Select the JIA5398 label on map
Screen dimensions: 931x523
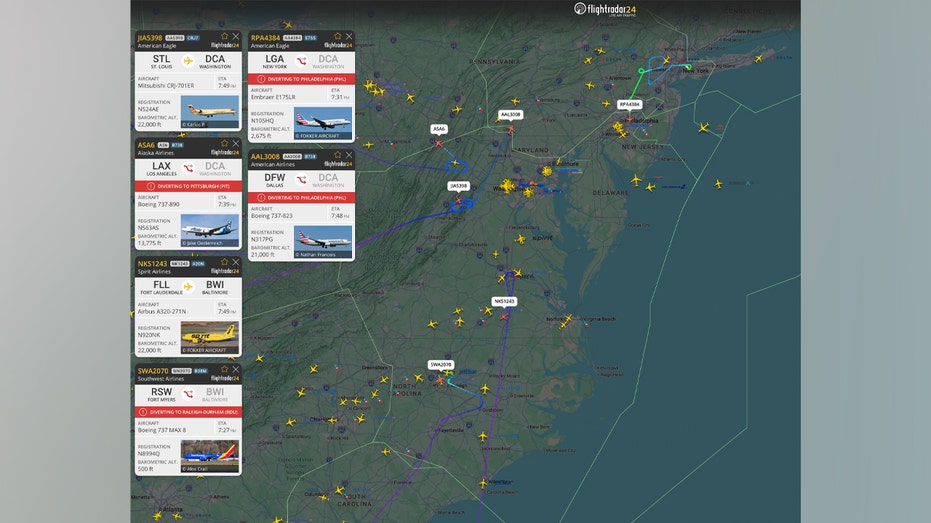tap(459, 185)
